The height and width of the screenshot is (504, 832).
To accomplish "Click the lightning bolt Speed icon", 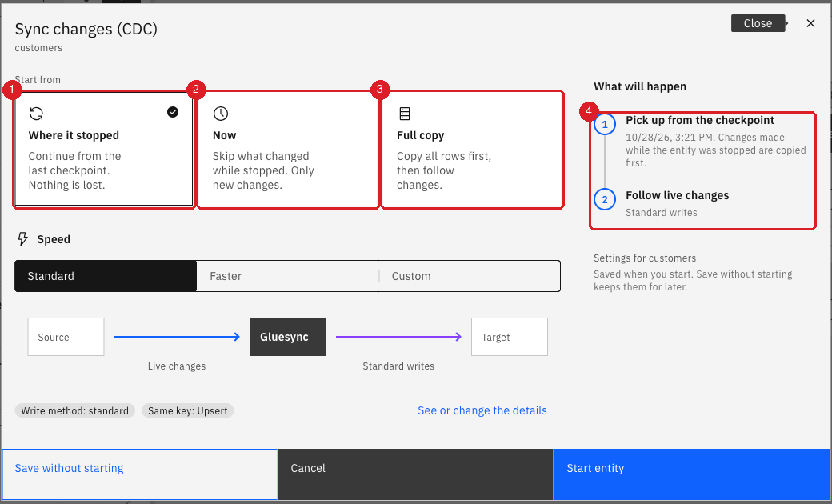I will (23, 238).
